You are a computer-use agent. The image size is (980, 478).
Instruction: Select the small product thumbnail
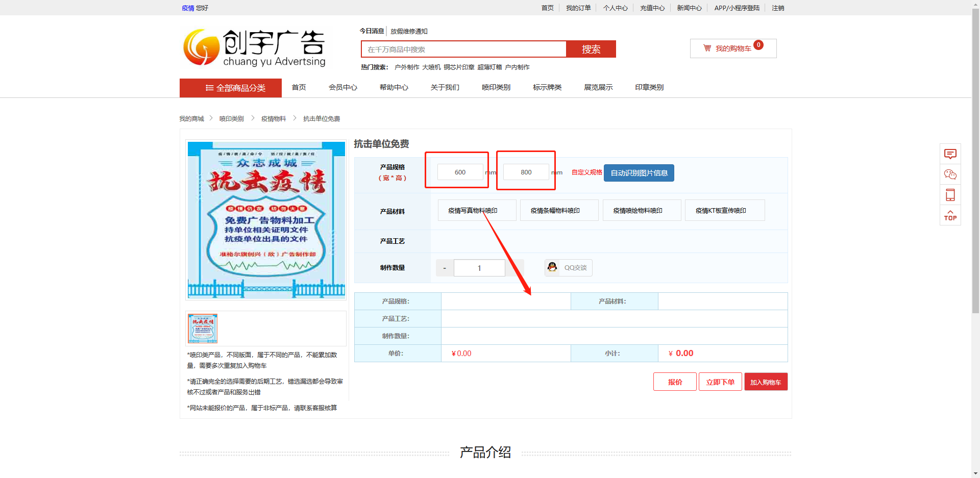[x=203, y=328]
